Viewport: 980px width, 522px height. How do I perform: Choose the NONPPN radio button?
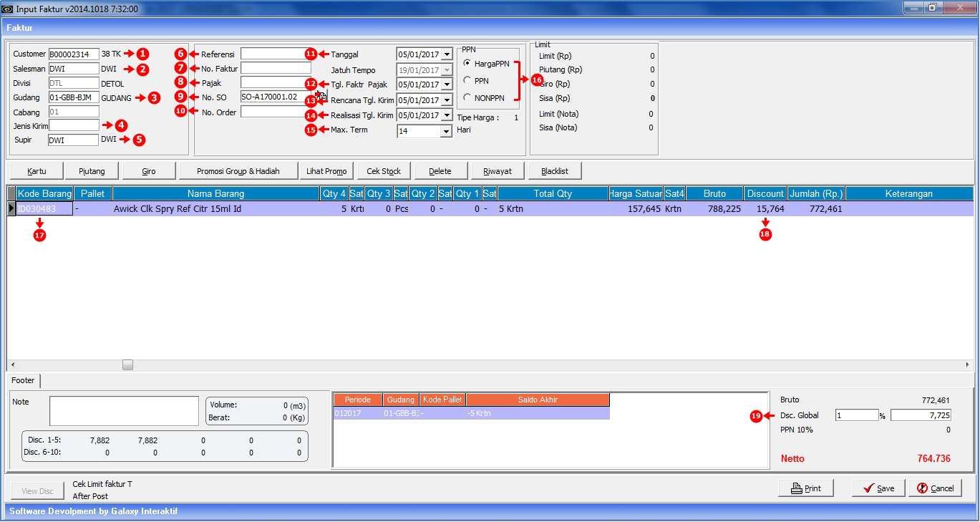click(x=468, y=97)
